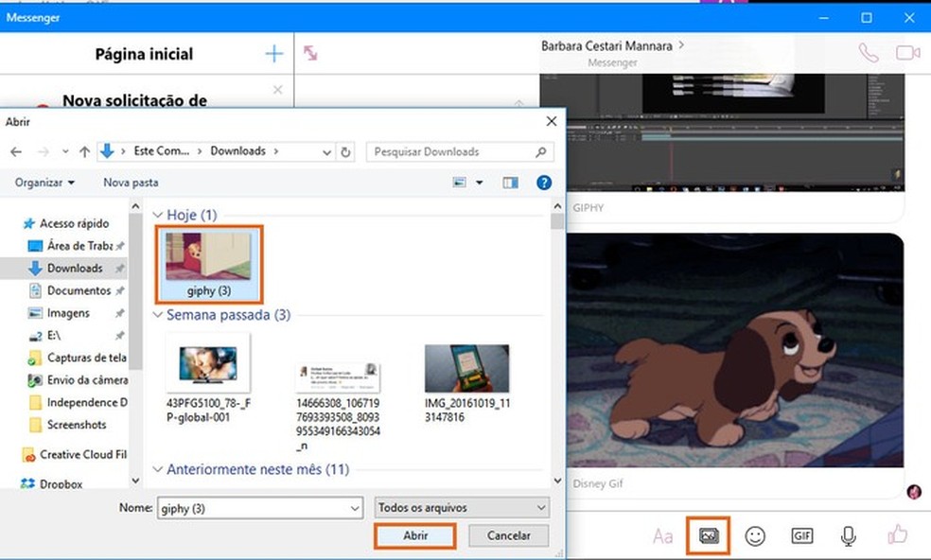Cancel the file dialog with Cancelar
Viewport: 931px width, 560px height.
[x=508, y=535]
